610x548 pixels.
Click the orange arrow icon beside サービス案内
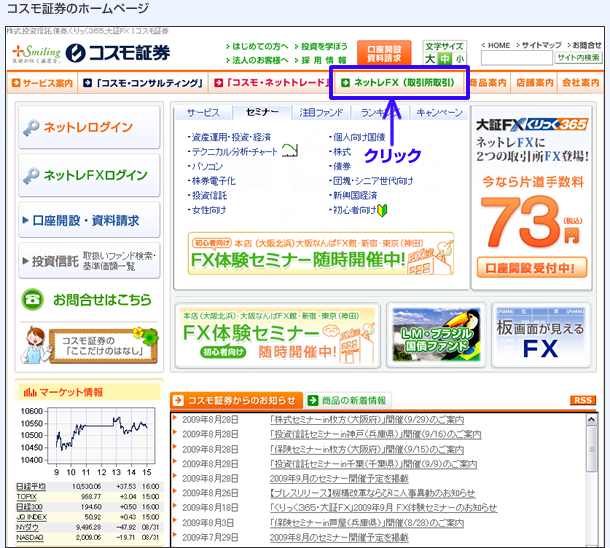coord(16,83)
